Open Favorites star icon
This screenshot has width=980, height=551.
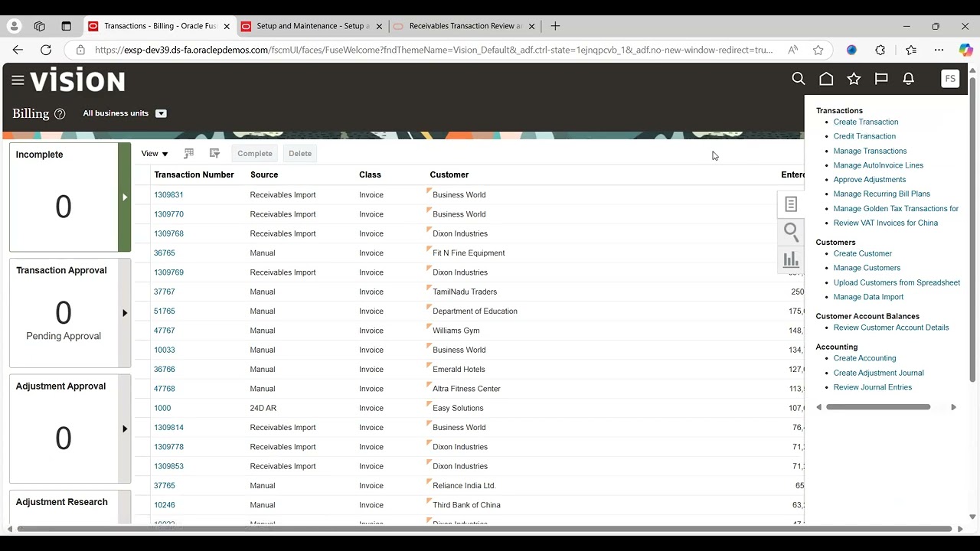point(854,79)
